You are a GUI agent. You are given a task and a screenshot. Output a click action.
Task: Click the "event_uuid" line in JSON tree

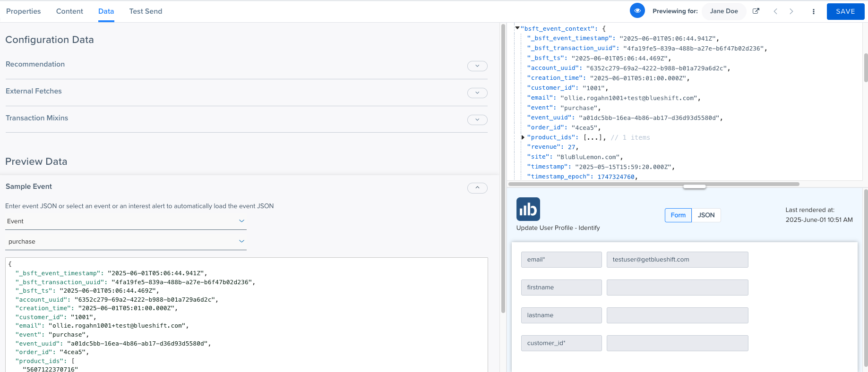click(625, 118)
